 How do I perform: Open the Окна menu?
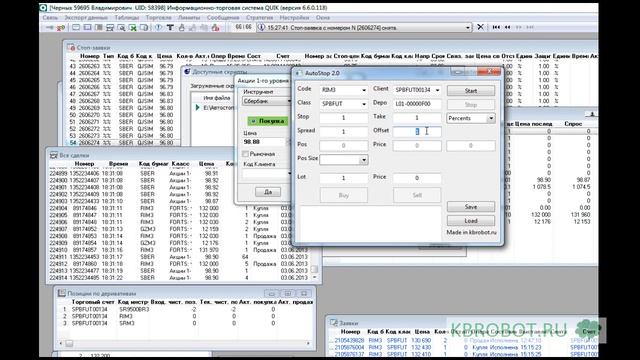(322, 18)
